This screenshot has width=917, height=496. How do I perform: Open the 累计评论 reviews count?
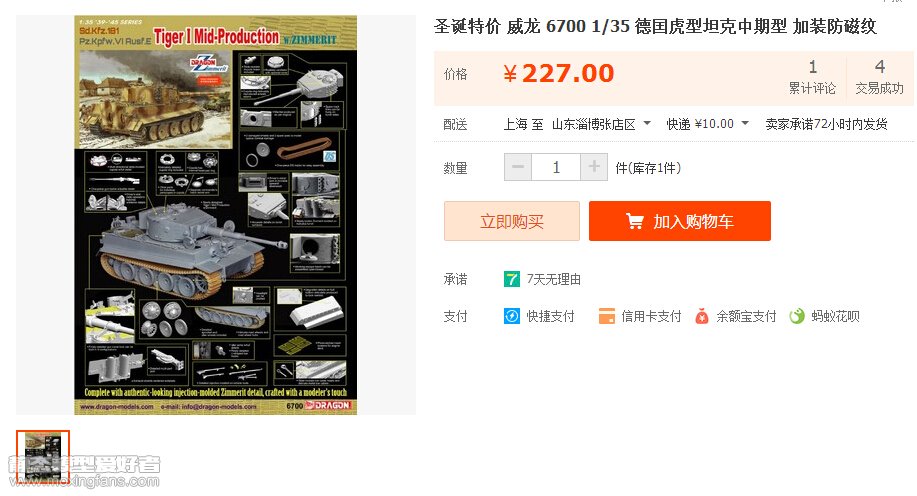click(812, 77)
